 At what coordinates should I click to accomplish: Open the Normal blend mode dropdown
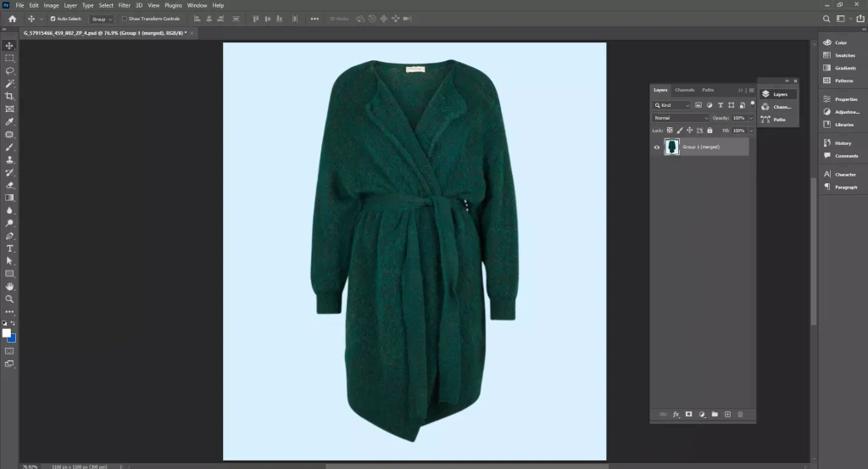(x=681, y=118)
